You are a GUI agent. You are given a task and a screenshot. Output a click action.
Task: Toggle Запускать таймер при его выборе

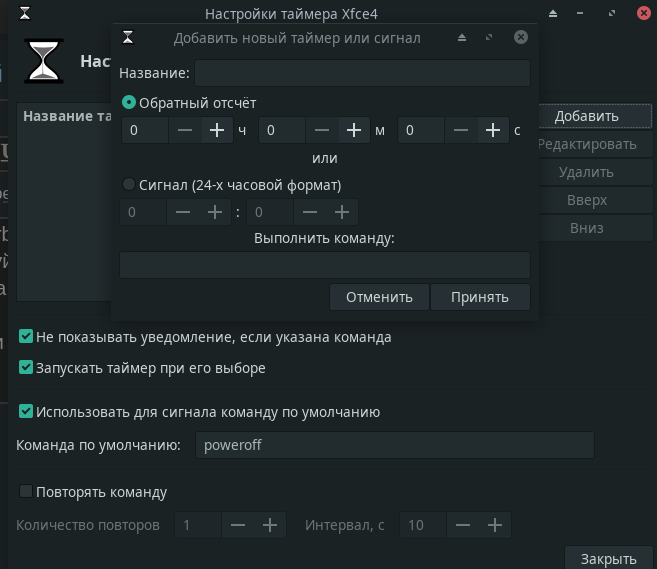pyautogui.click(x=26, y=367)
